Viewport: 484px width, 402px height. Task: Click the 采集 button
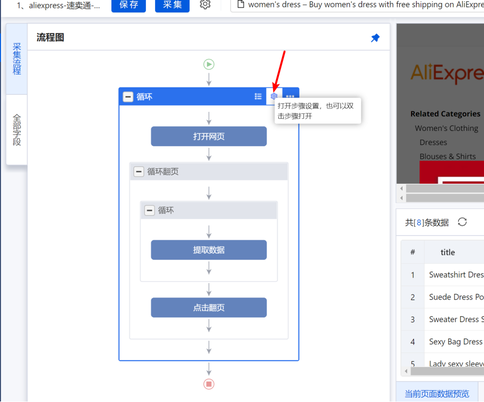pos(172,5)
